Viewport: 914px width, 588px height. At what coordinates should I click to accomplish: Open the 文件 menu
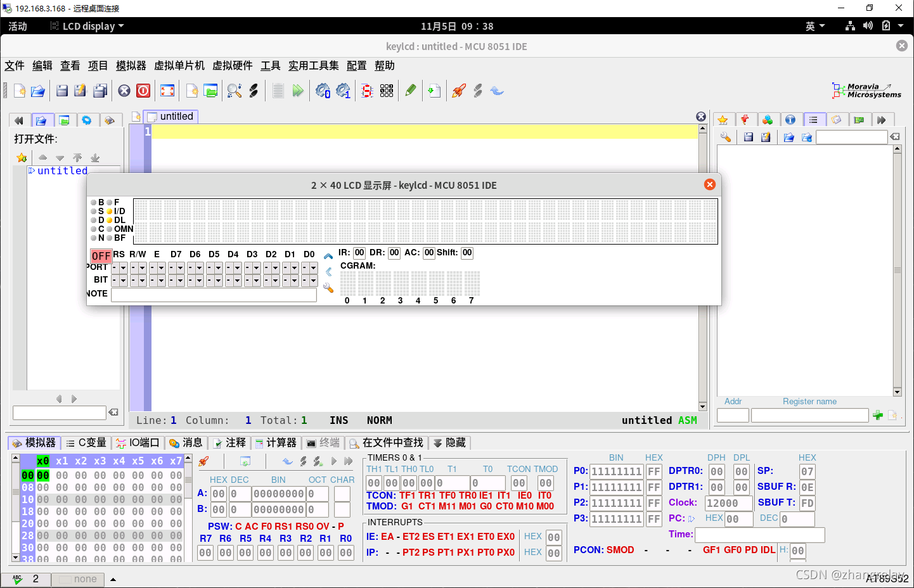click(x=15, y=65)
